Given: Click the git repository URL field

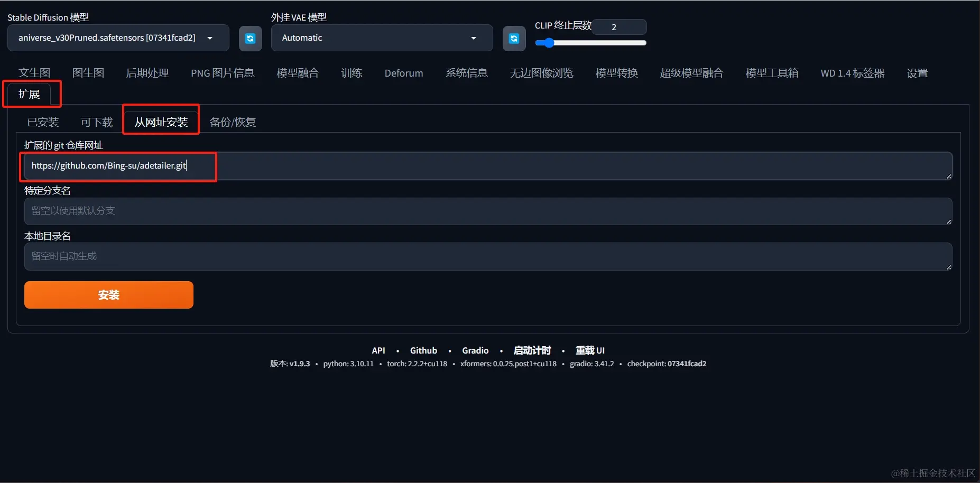Looking at the screenshot, I should (488, 166).
